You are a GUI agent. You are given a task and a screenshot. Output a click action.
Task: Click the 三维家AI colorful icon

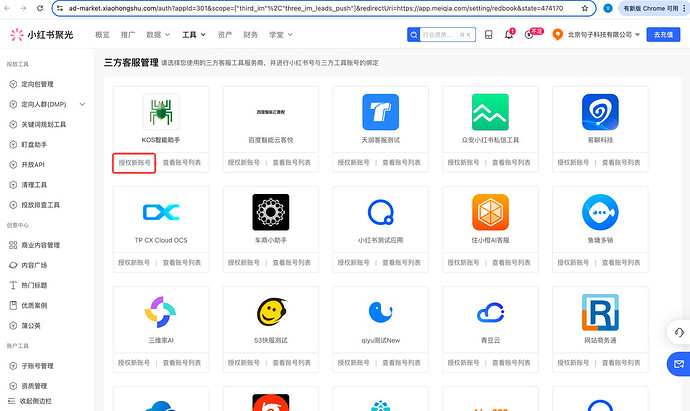coord(161,312)
